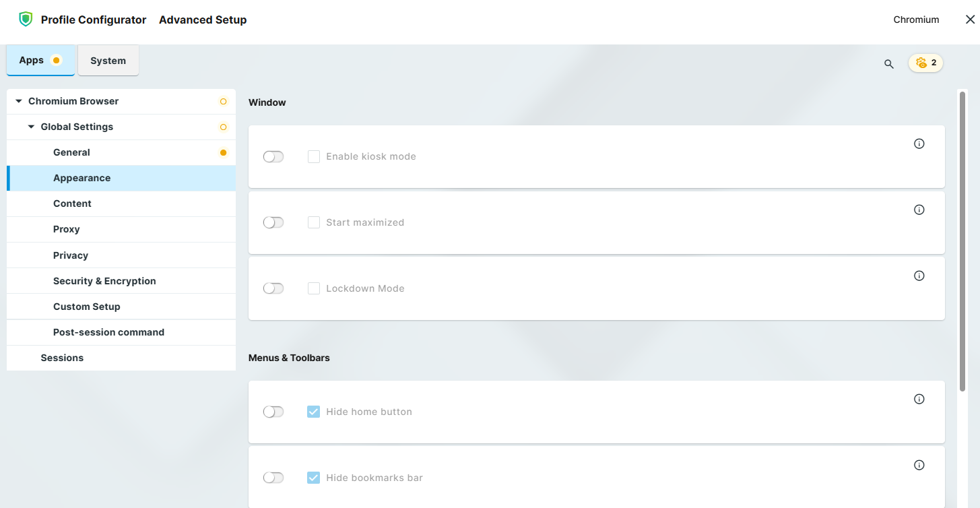Go to Post-session command page
This screenshot has height=508, width=980.
pos(108,332)
